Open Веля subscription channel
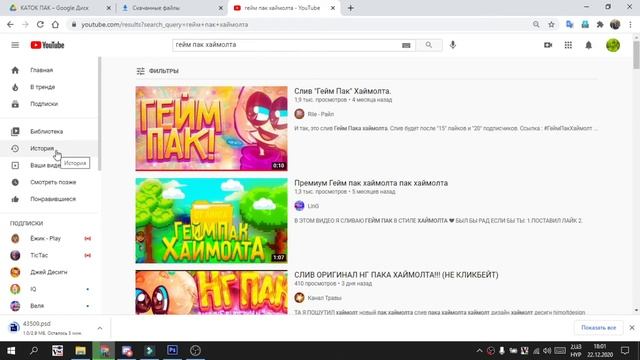This screenshot has height=360, width=640. [x=49, y=306]
